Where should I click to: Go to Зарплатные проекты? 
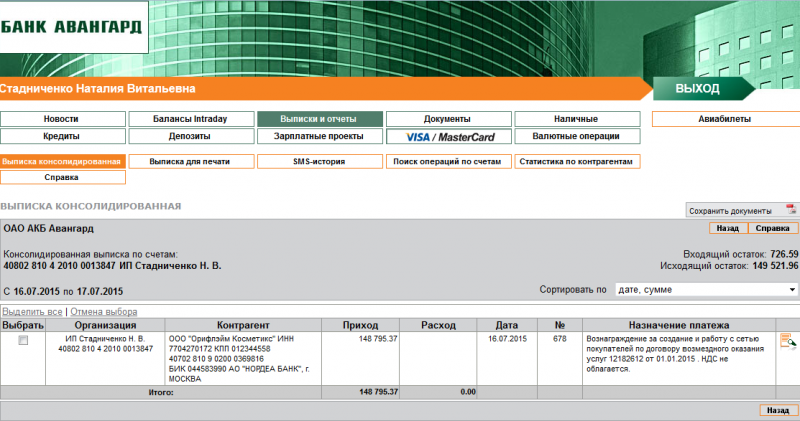(320, 136)
